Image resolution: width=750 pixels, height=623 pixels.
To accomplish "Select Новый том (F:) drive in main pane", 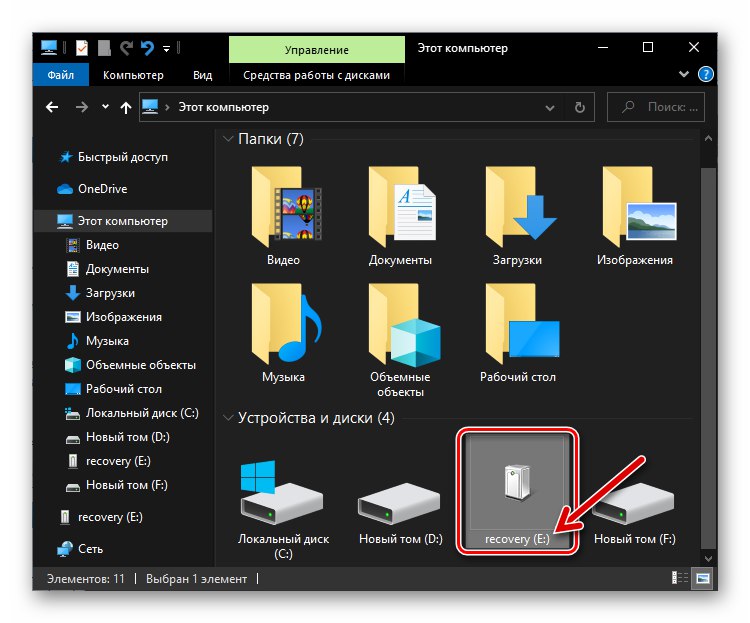I will [634, 512].
